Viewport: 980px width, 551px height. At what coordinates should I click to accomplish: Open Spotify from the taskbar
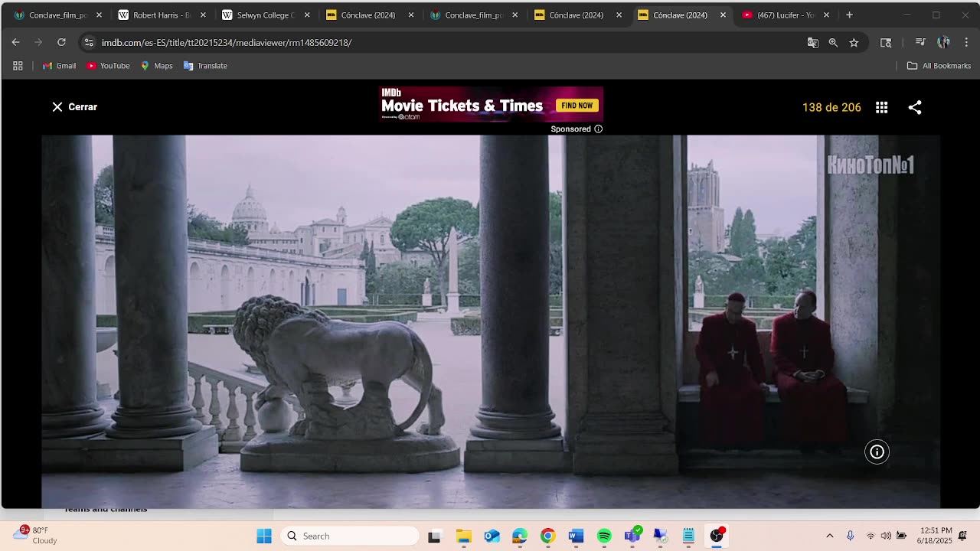(604, 536)
